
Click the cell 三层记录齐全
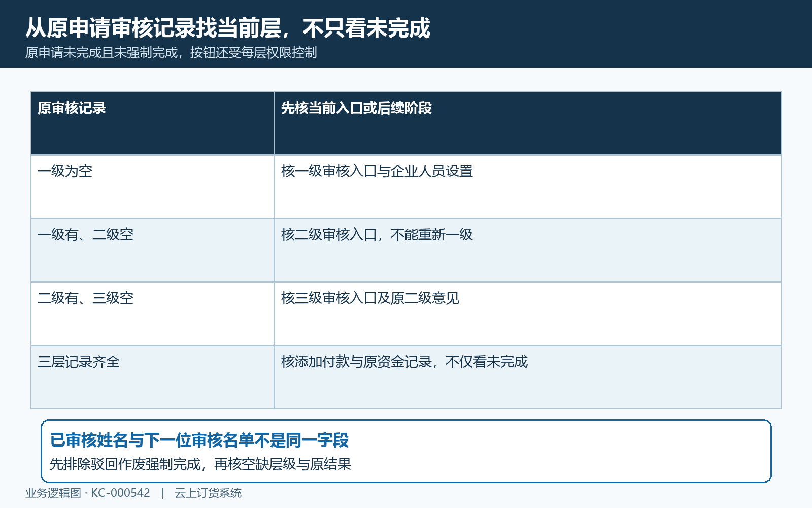(x=153, y=377)
